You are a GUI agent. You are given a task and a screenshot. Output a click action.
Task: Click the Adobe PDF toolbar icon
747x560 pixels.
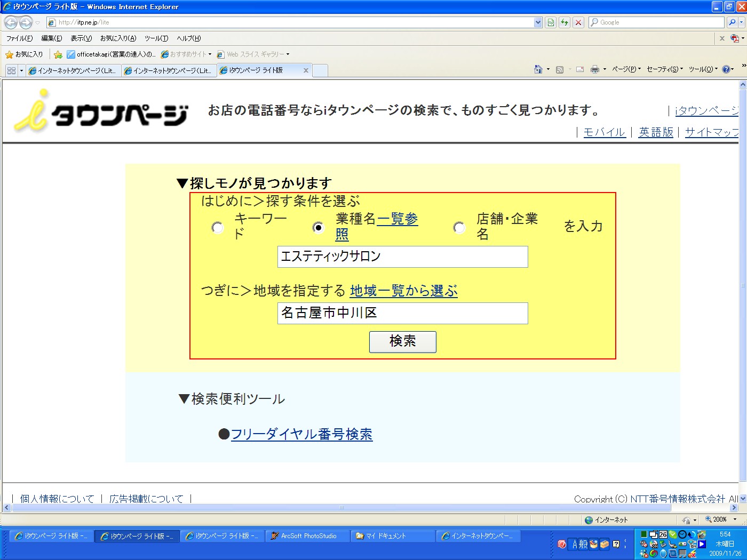coord(735,38)
